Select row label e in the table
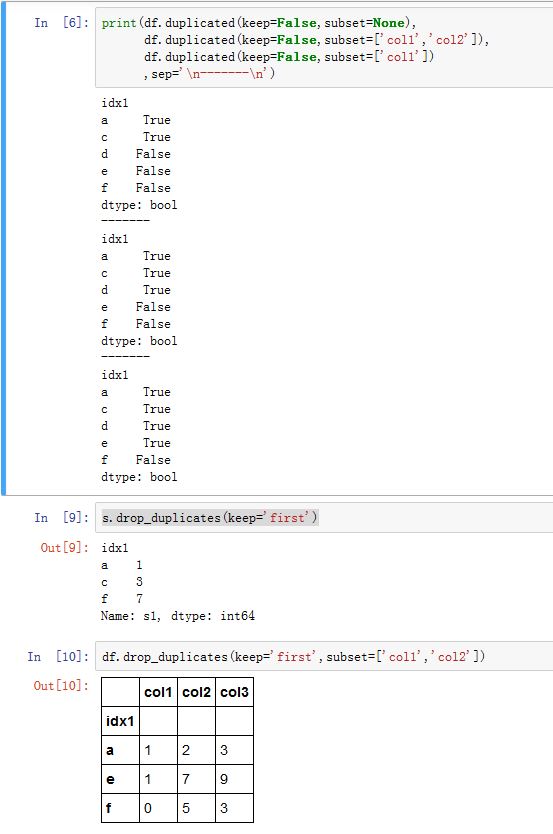 pos(120,779)
